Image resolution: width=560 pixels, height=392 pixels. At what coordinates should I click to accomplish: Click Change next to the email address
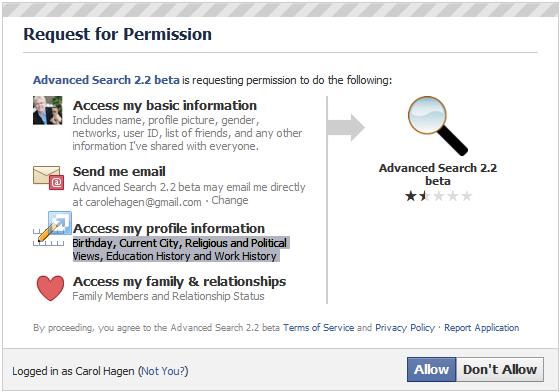click(230, 200)
